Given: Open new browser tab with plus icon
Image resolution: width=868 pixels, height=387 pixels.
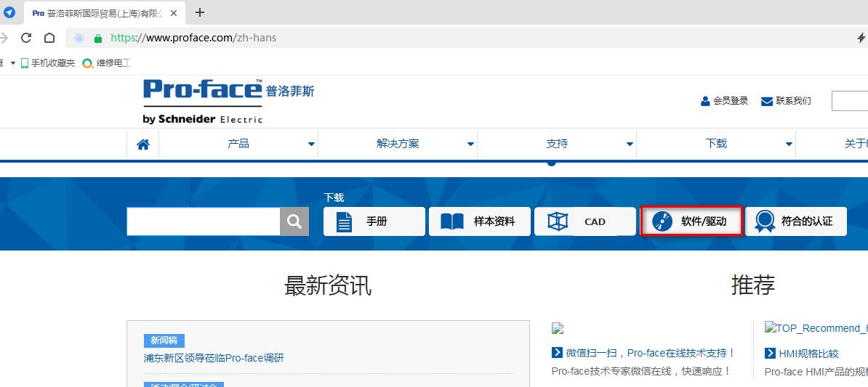Looking at the screenshot, I should (200, 12).
